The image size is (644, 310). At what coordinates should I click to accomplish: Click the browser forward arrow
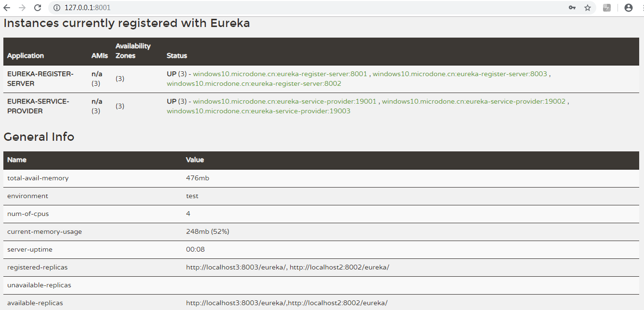coord(22,8)
